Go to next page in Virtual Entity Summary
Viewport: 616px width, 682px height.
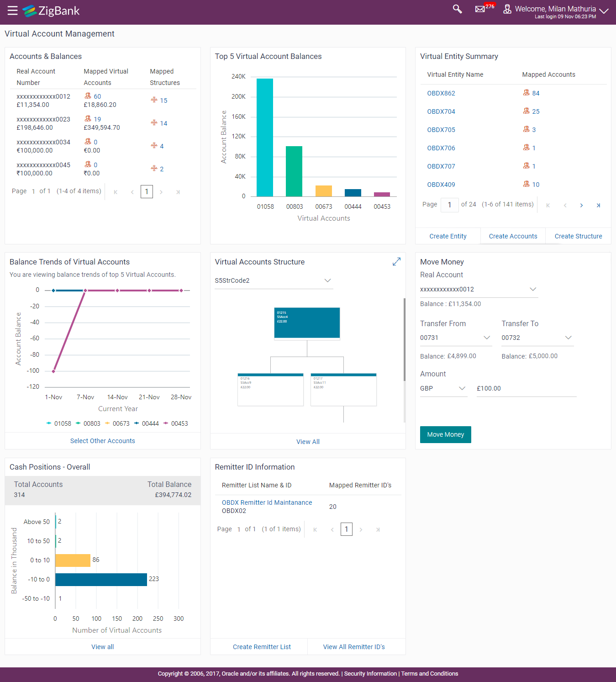pyautogui.click(x=581, y=206)
